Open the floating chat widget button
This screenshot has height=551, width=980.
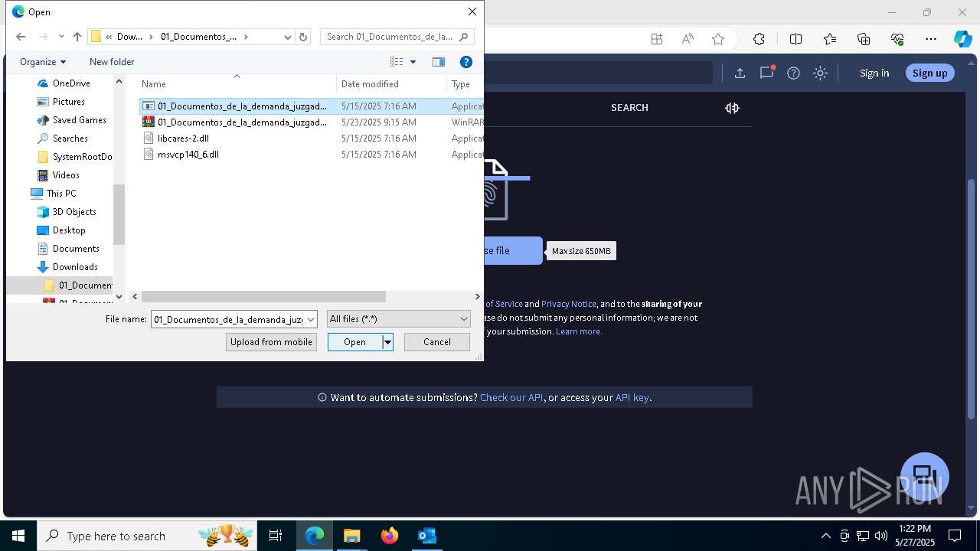pyautogui.click(x=925, y=477)
